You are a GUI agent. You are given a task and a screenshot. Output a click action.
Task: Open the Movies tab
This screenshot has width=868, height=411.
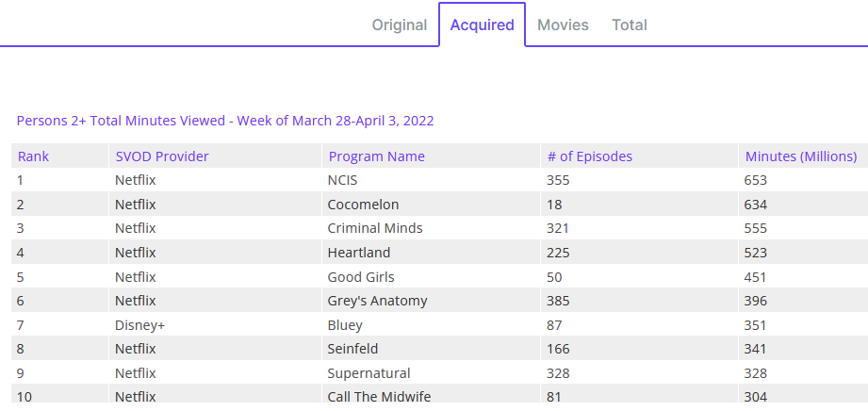563,25
